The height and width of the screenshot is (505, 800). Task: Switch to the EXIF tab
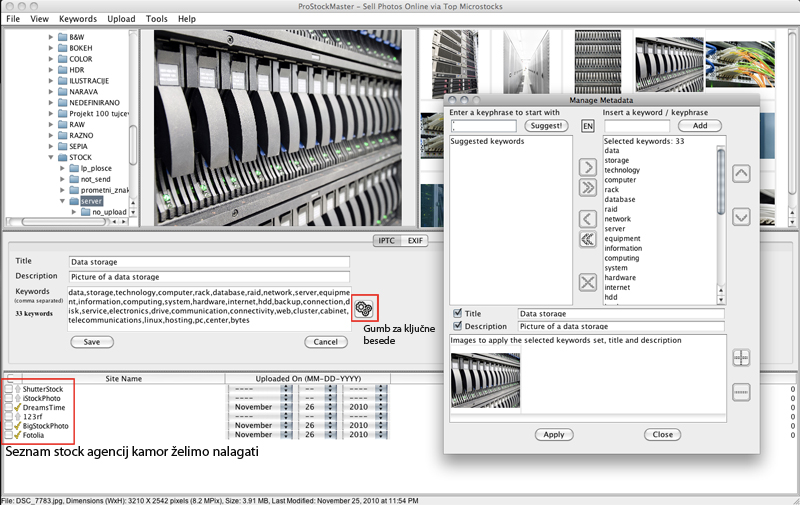(x=415, y=241)
